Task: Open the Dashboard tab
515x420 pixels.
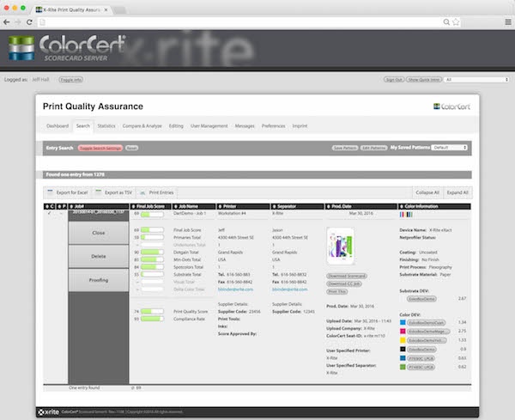Action: [58, 126]
